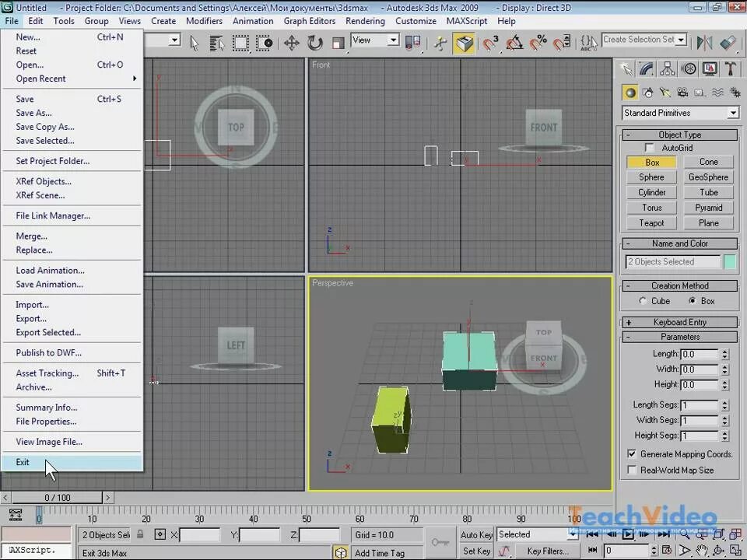Click Exit in the File menu

click(x=72, y=462)
